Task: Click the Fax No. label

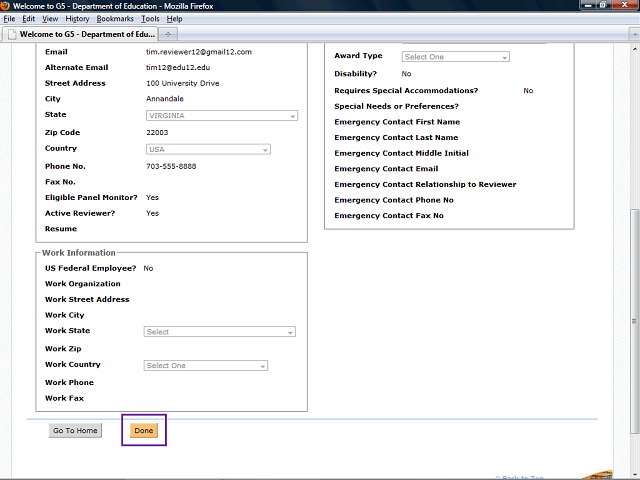Action: tap(60, 182)
